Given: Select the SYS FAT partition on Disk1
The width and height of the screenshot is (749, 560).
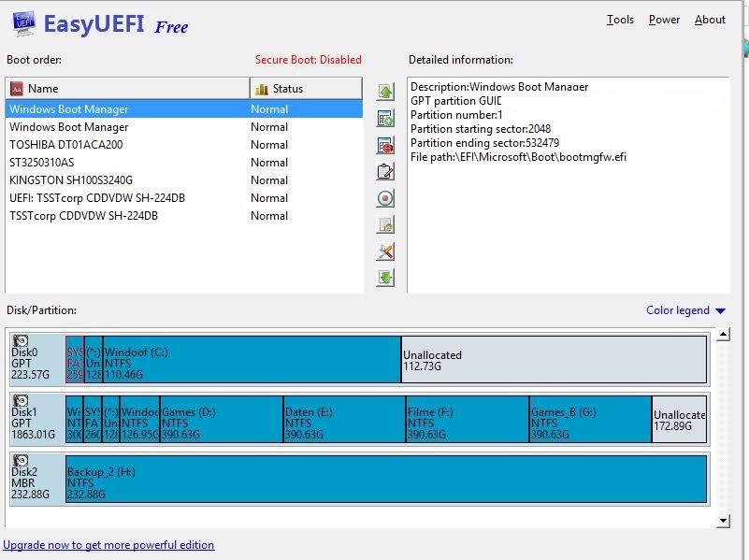Looking at the screenshot, I should coord(93,419).
